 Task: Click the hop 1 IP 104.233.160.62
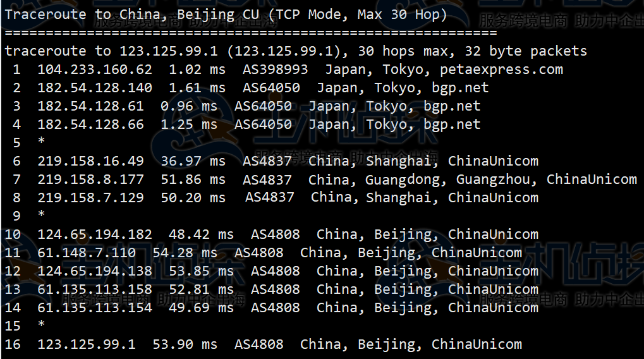point(95,70)
